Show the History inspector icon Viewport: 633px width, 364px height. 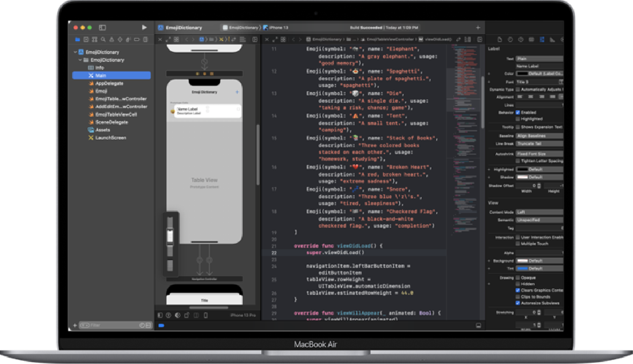(510, 39)
